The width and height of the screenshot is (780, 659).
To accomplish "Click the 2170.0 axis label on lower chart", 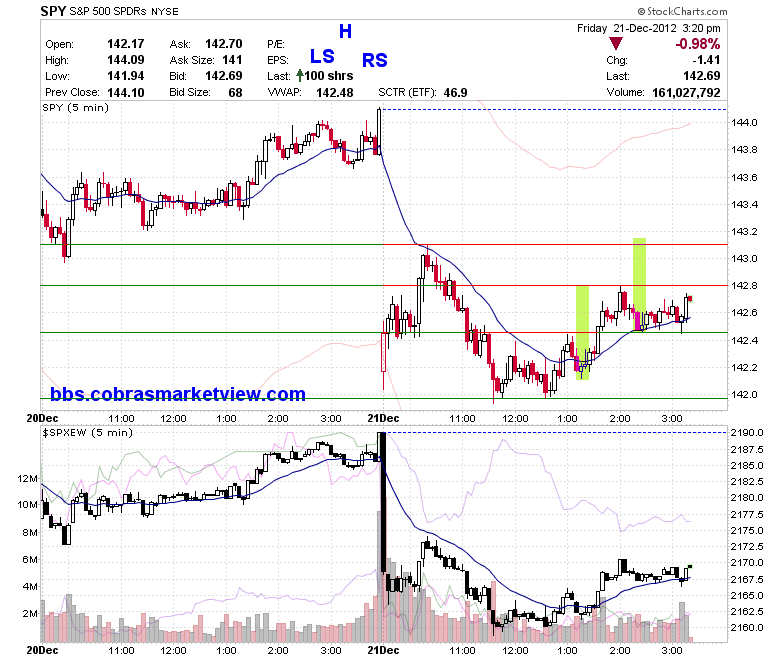I will tap(747, 563).
